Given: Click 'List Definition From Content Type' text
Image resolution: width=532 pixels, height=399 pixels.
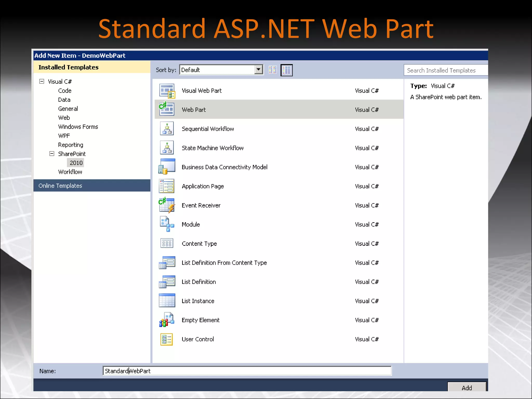Looking at the screenshot, I should pos(224,263).
